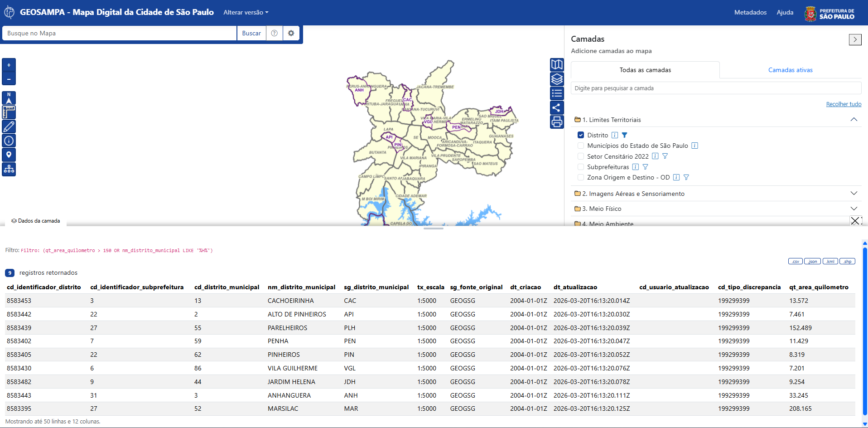Select the map information tool
The width and height of the screenshot is (868, 428).
[9, 141]
